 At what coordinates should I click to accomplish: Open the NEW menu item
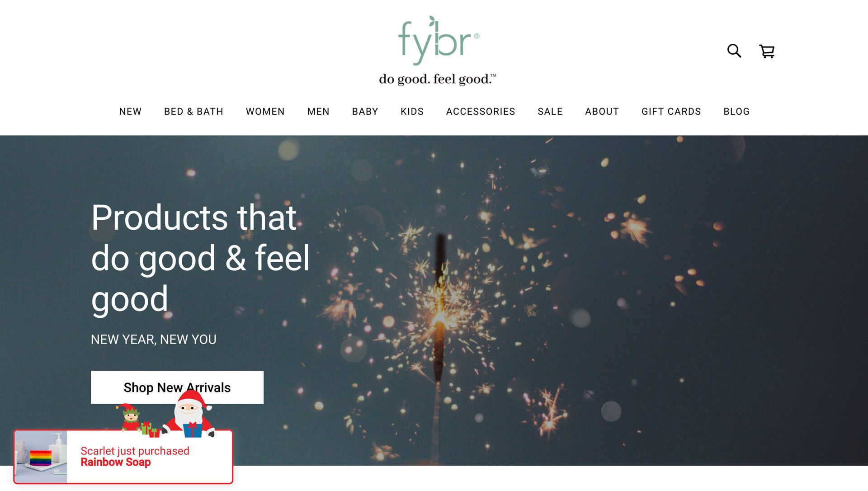coord(130,112)
